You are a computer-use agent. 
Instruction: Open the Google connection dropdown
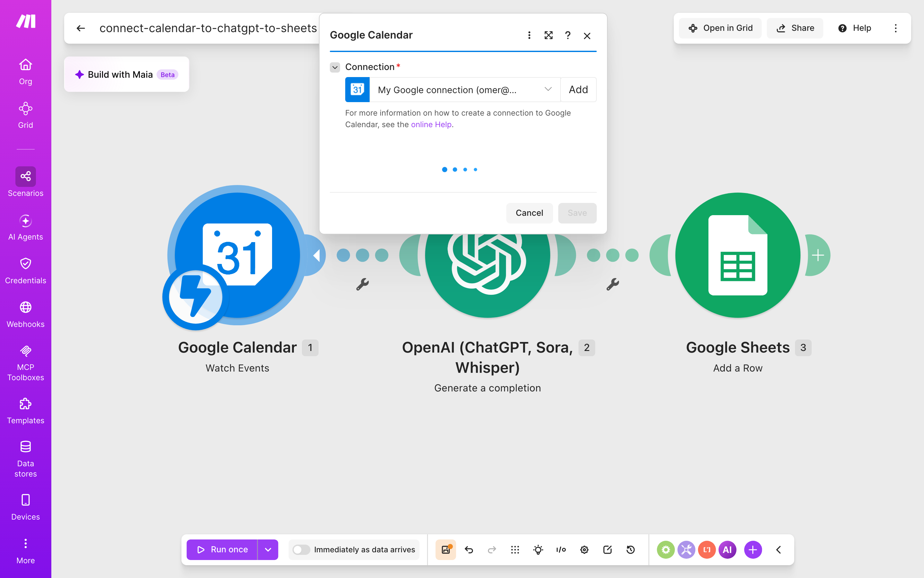point(465,90)
